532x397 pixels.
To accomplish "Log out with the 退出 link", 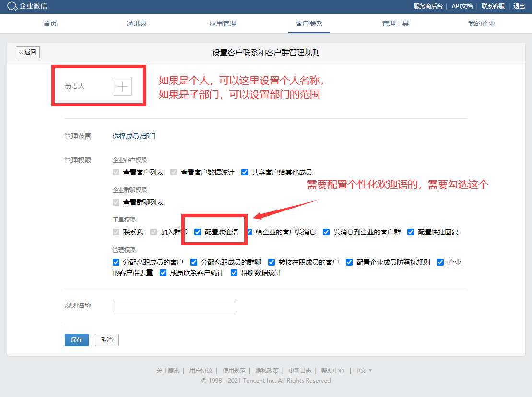I will 519,6.
